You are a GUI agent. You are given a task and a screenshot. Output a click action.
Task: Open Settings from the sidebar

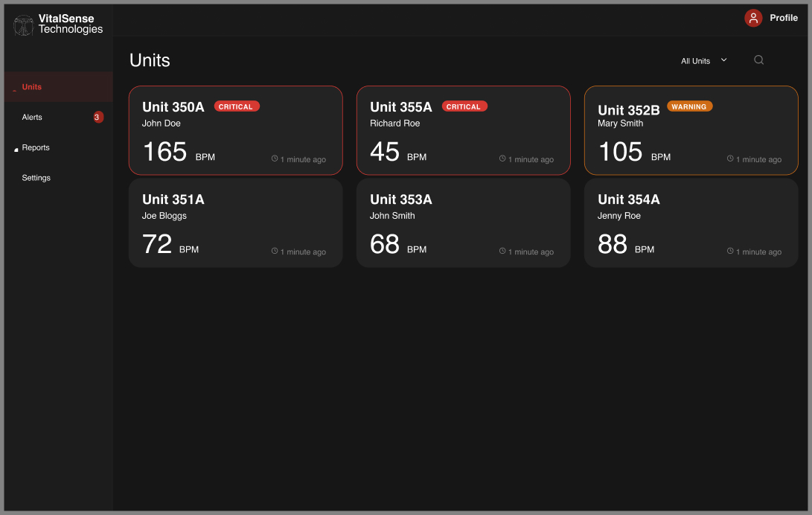(x=36, y=178)
